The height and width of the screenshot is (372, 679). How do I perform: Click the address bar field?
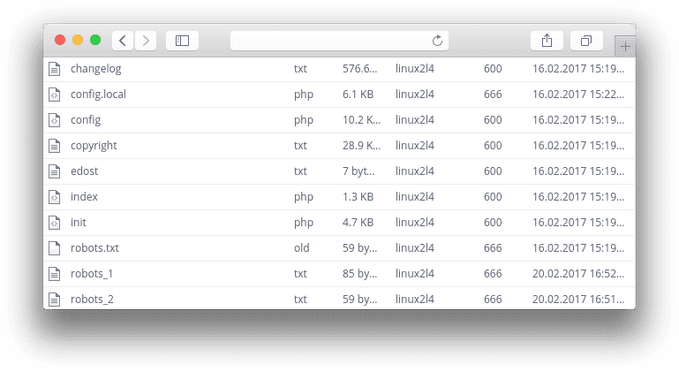pyautogui.click(x=339, y=41)
